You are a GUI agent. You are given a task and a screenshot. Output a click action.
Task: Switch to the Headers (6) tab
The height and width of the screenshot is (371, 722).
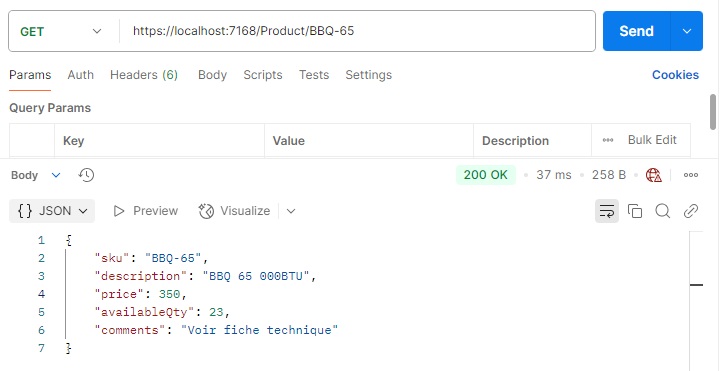[x=144, y=75]
